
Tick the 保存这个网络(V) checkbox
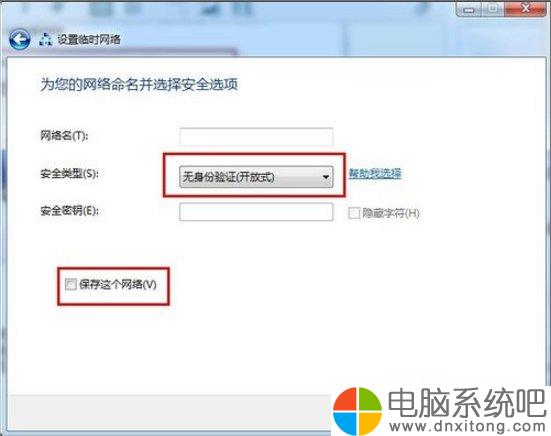pos(71,284)
